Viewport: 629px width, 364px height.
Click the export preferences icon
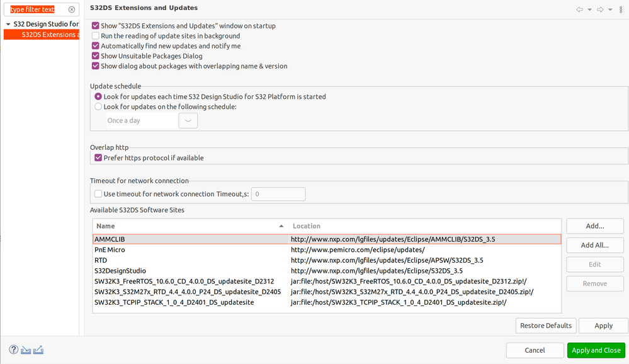coord(38,350)
